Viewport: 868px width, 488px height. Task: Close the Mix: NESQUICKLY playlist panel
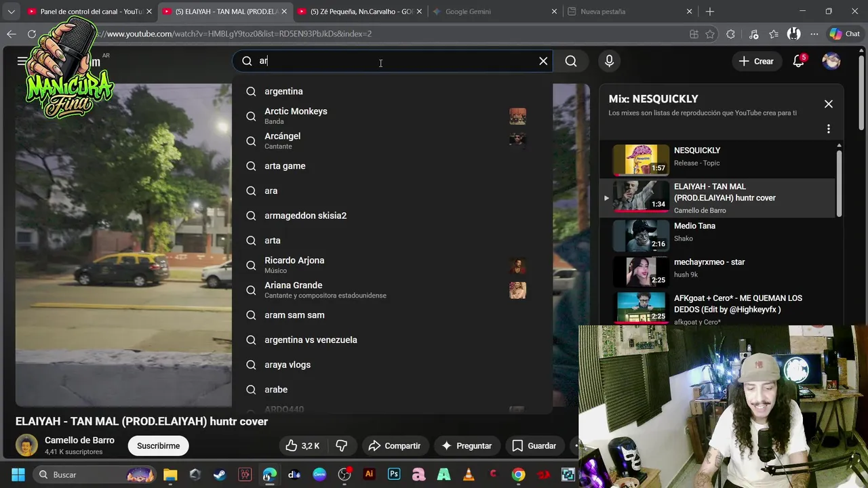pos(828,104)
